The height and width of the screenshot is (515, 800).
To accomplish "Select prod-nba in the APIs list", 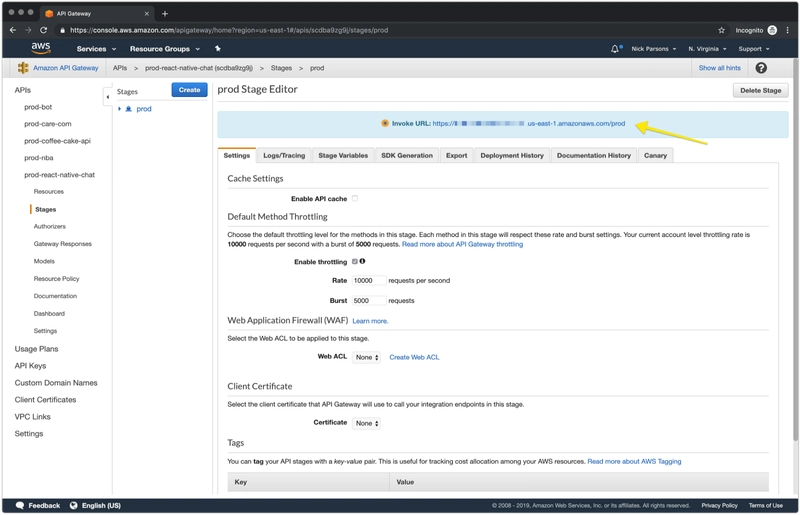I will tap(39, 158).
